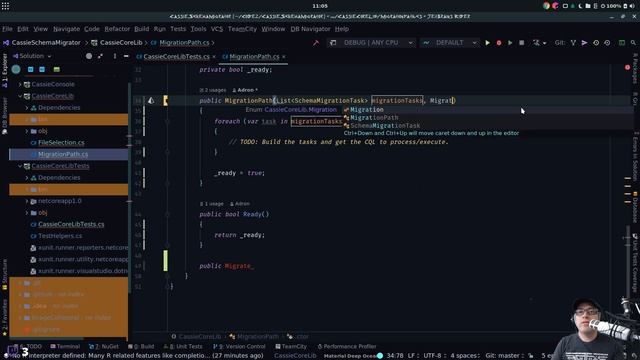This screenshot has width=640, height=360.
Task: Select MigrationPath.cs in the solution tree
Action: [x=63, y=154]
